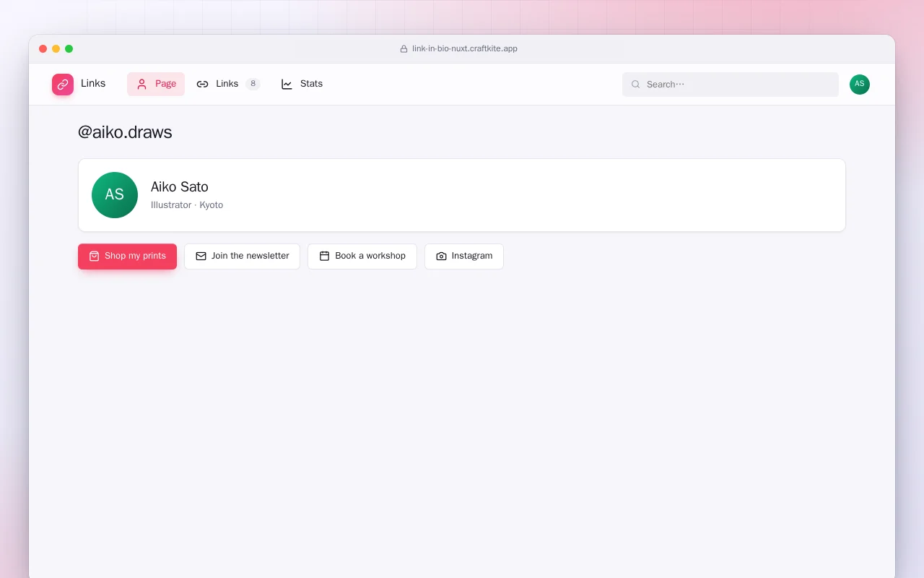Click the Illustrator · Kyoto subtitle
Image resolution: width=924 pixels, height=578 pixels.
click(x=187, y=205)
